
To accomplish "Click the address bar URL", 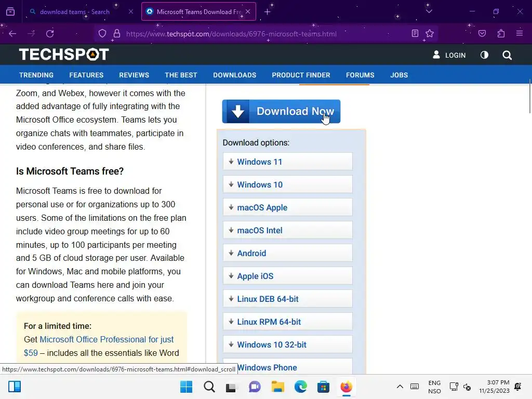I will tap(231, 34).
